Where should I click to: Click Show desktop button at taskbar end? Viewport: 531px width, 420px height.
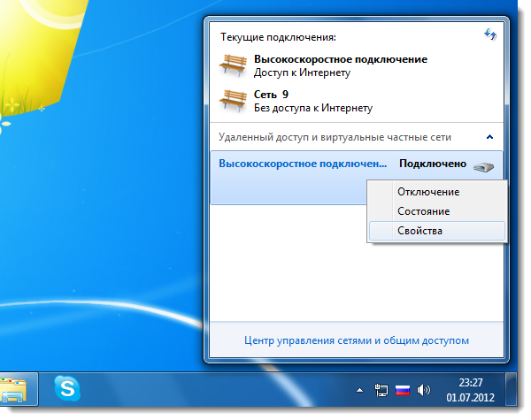click(511, 389)
